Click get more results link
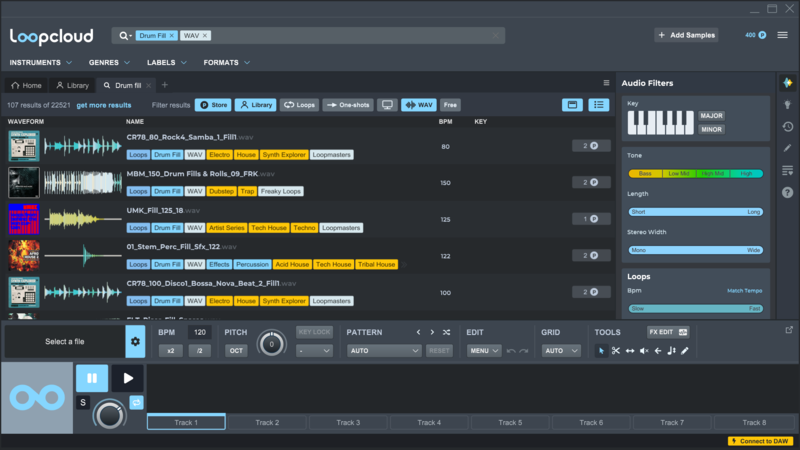This screenshot has width=800, height=450. click(104, 105)
